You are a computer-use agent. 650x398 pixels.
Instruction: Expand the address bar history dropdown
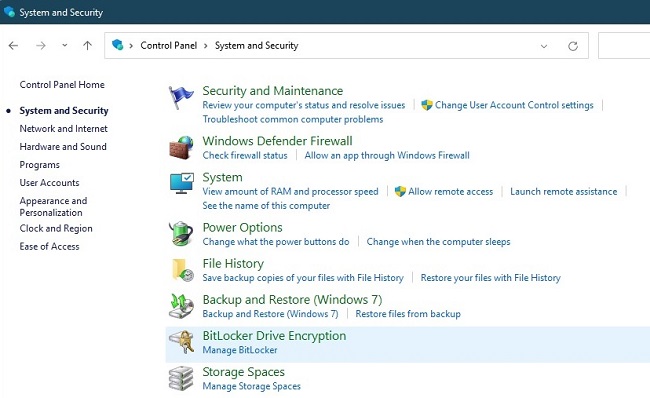(x=544, y=46)
